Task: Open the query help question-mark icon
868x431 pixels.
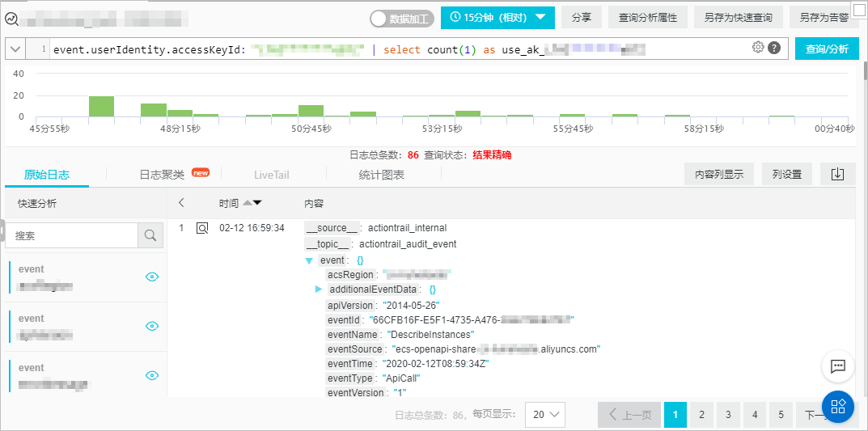Action: pyautogui.click(x=774, y=48)
